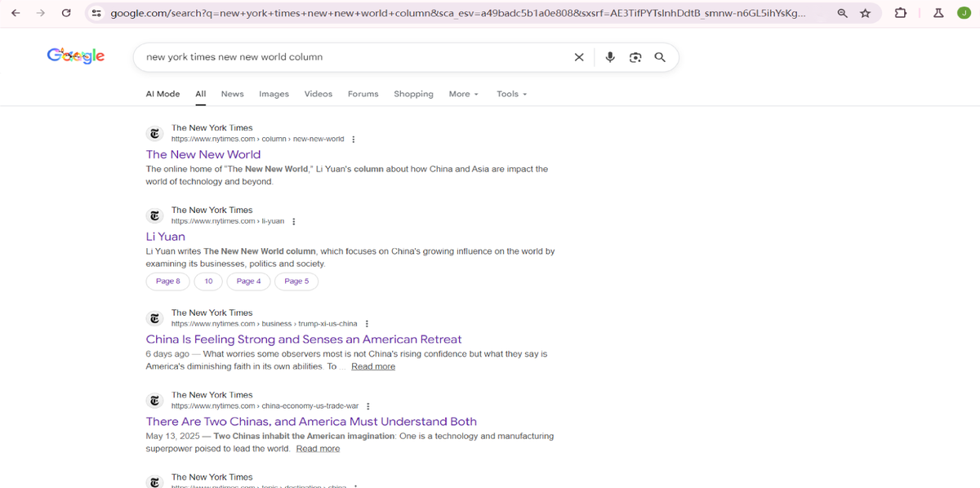Open the browser extensions puzzle icon
The width and height of the screenshot is (980, 488).
point(901,13)
